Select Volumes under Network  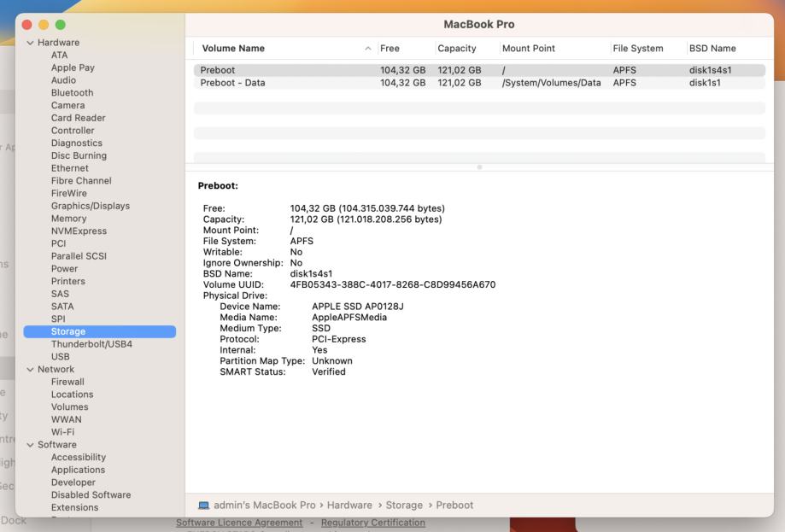pyautogui.click(x=69, y=406)
